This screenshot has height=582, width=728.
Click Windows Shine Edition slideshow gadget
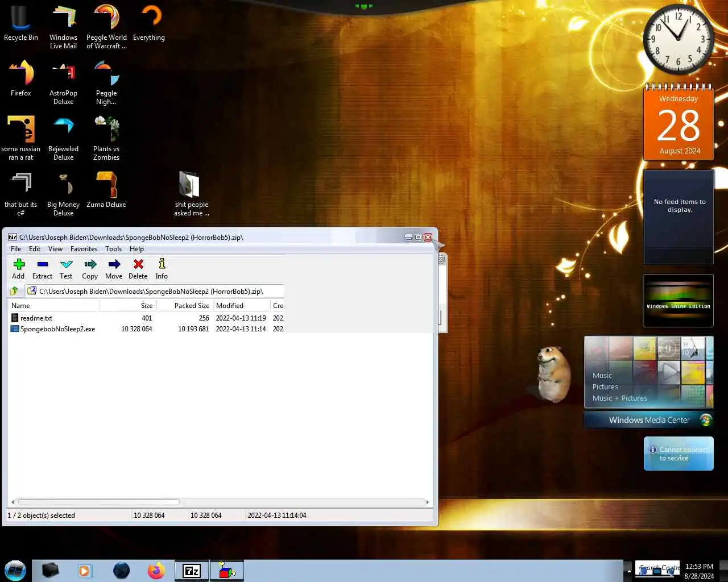679,301
